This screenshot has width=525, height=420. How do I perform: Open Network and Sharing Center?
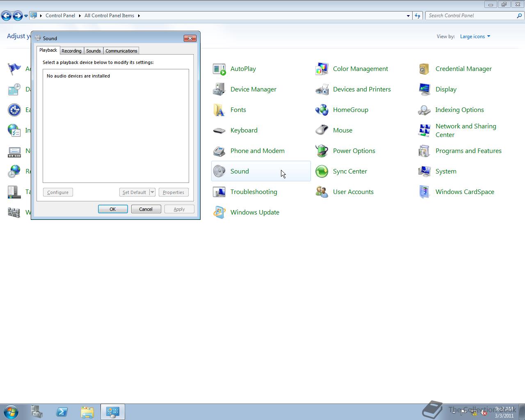[465, 130]
